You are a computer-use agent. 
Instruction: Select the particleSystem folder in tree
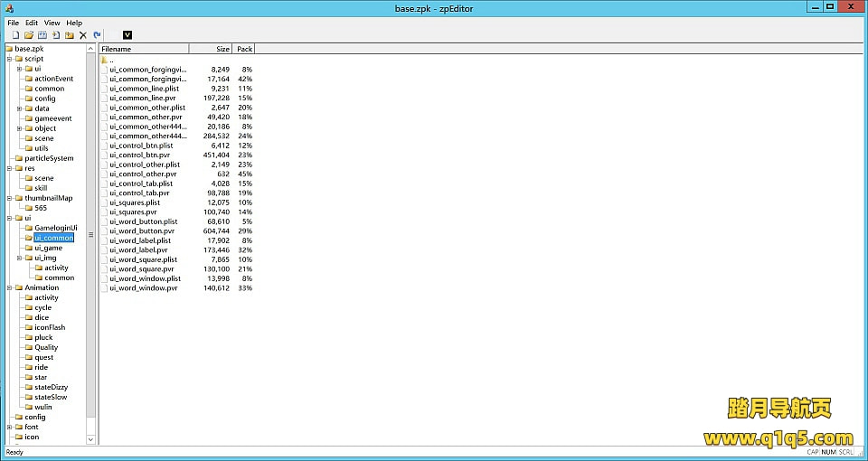click(49, 158)
